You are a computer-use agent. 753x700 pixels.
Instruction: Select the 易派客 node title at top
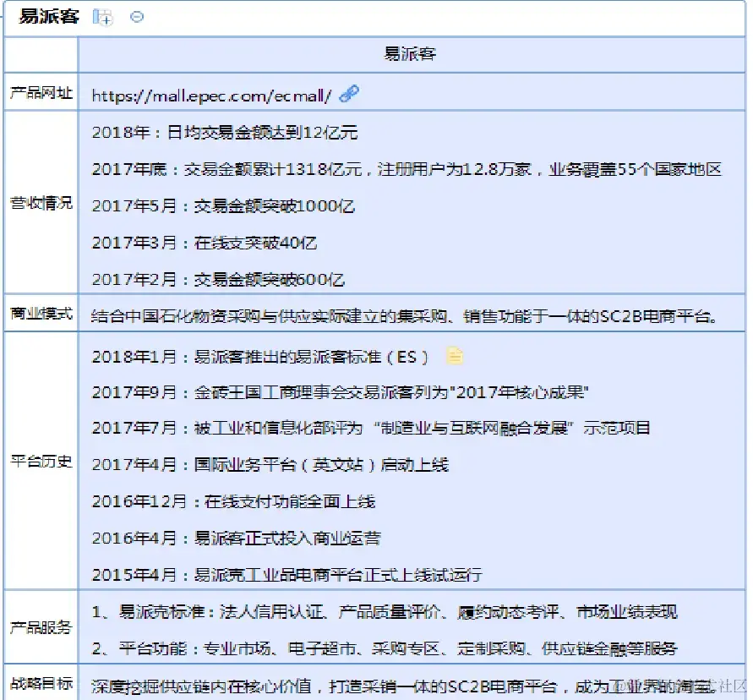coord(49,17)
